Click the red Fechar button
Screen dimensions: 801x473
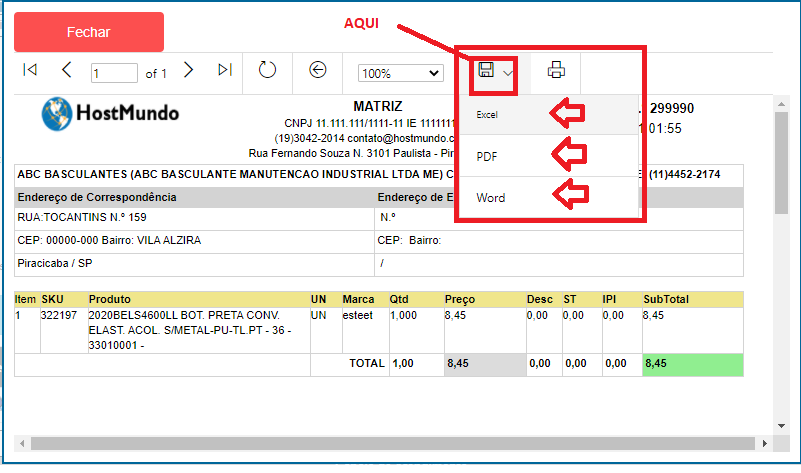[x=89, y=32]
